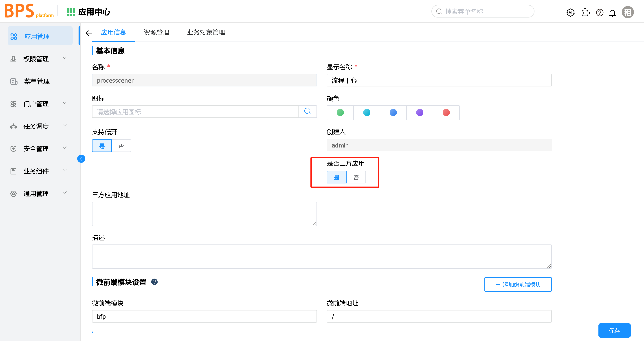Select 否 for 是否三方应用
This screenshot has width=644, height=341.
click(x=356, y=178)
